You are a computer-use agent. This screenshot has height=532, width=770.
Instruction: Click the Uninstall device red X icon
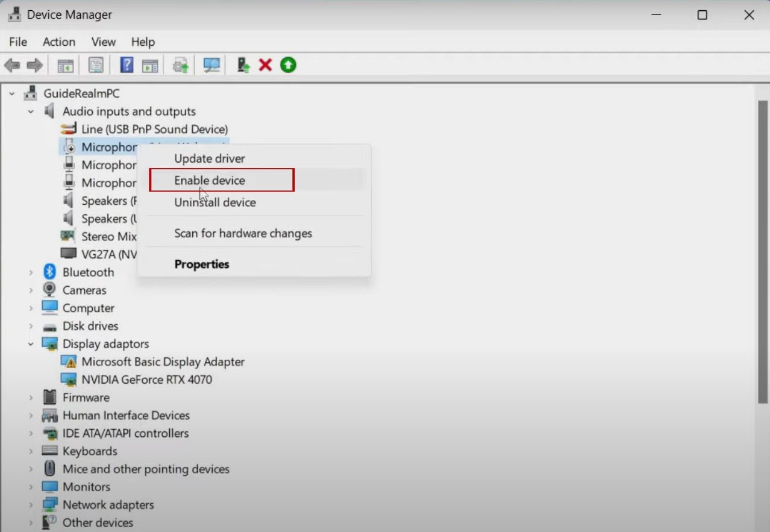[264, 64]
